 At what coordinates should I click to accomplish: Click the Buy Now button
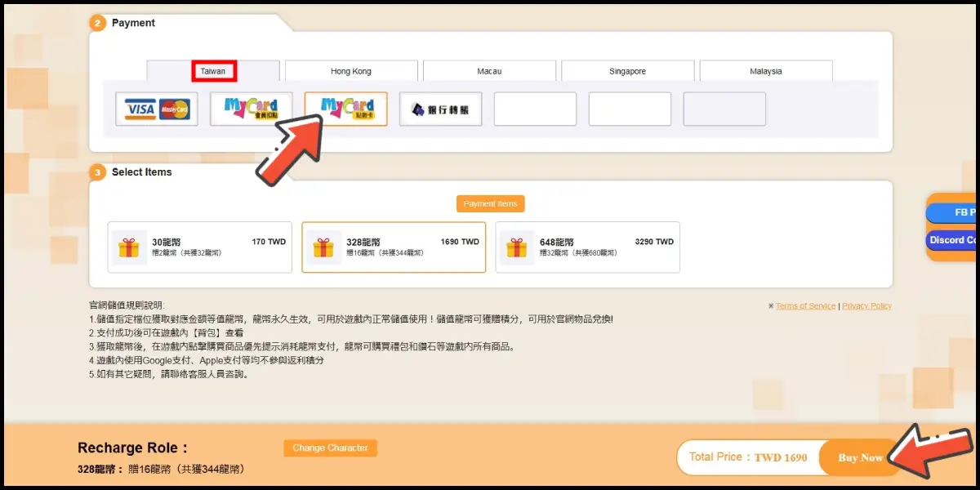[860, 457]
